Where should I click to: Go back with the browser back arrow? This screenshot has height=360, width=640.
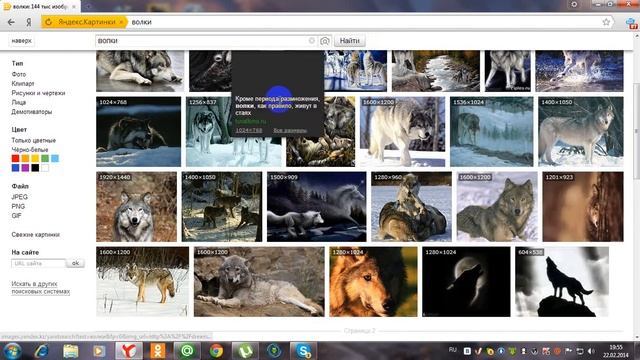point(11,22)
